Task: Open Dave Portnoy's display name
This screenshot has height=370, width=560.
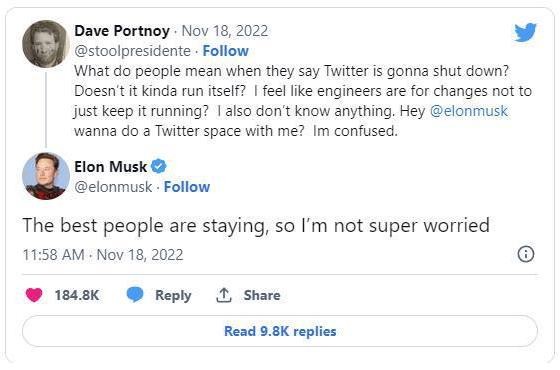Action: coord(122,31)
